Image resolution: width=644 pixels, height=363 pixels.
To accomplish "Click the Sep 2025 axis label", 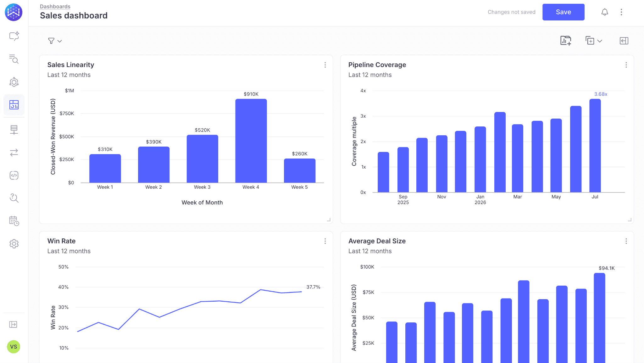I will pyautogui.click(x=403, y=199).
